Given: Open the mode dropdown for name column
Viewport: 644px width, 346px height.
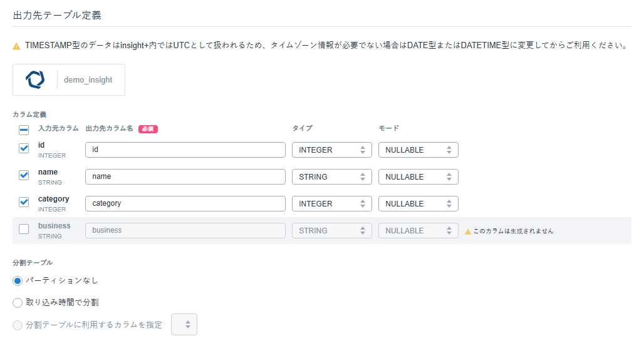Looking at the screenshot, I should coord(418,177).
